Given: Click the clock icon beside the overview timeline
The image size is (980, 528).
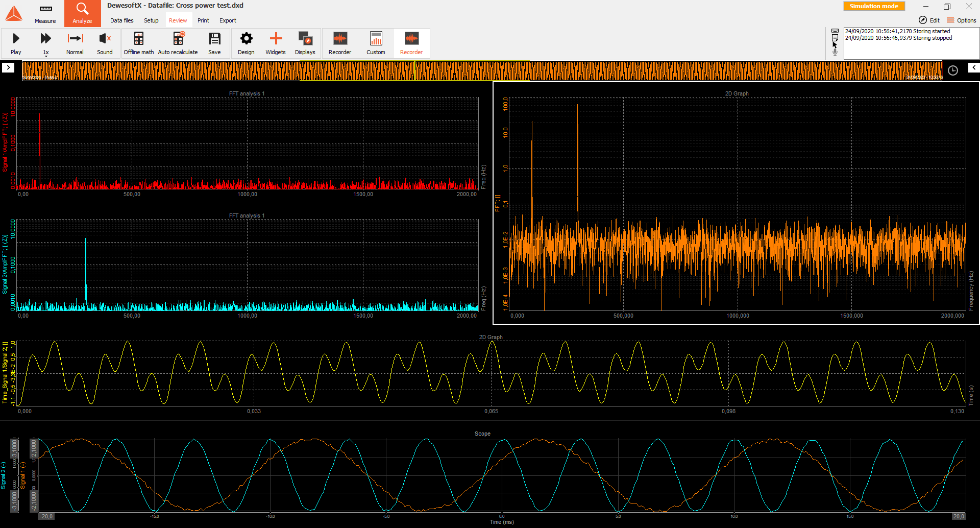Looking at the screenshot, I should (x=952, y=70).
